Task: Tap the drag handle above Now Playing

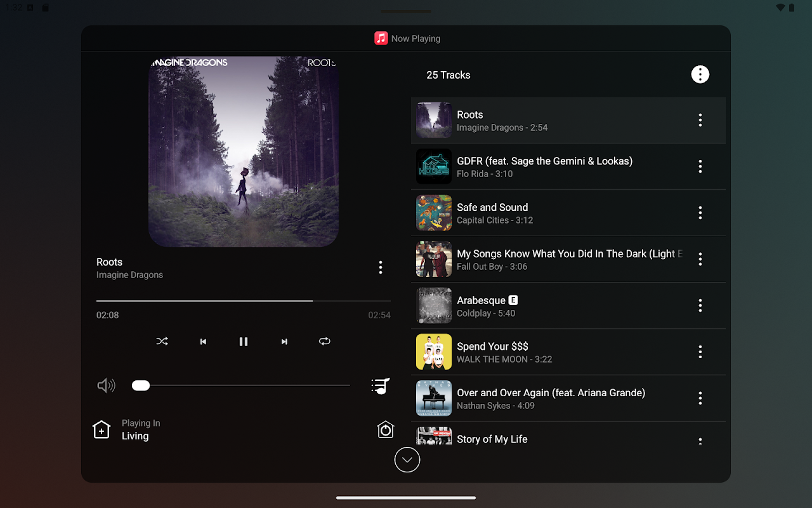Action: click(x=406, y=11)
